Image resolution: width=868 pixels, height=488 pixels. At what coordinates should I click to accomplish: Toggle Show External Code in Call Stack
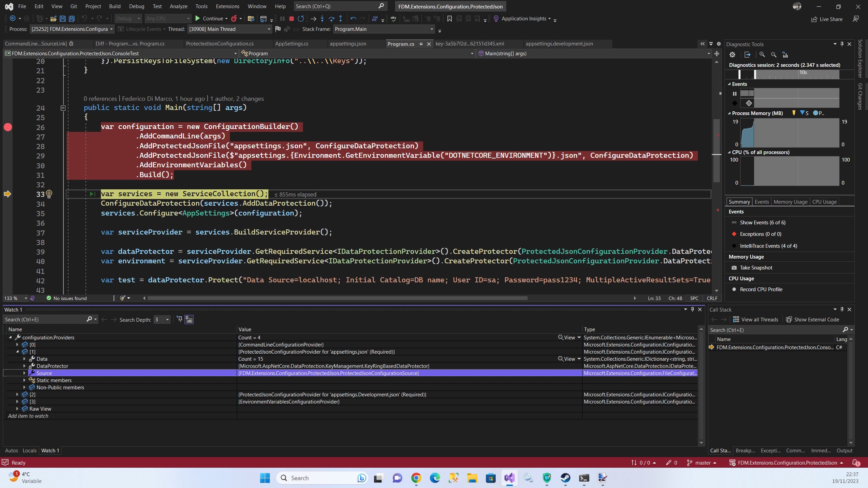813,320
